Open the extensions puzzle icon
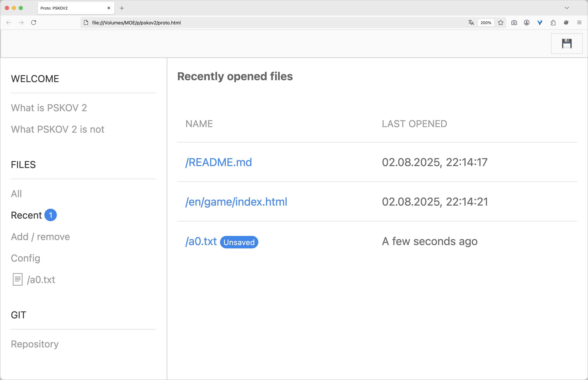588x380 pixels. coord(553,23)
